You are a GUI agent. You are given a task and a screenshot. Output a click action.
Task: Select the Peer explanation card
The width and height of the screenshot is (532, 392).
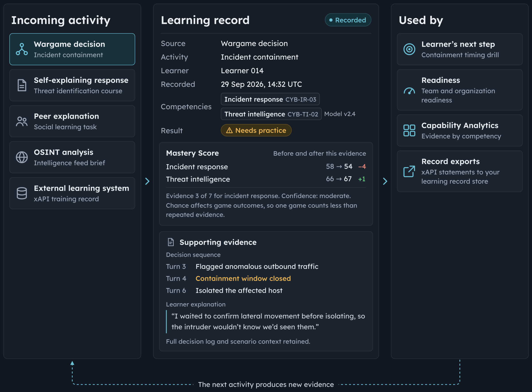click(72, 121)
